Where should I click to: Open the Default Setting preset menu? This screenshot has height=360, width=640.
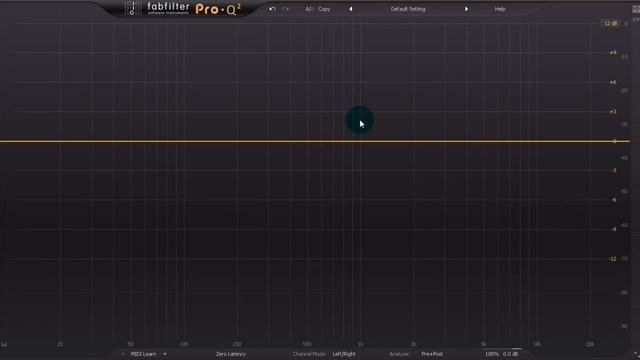click(408, 9)
